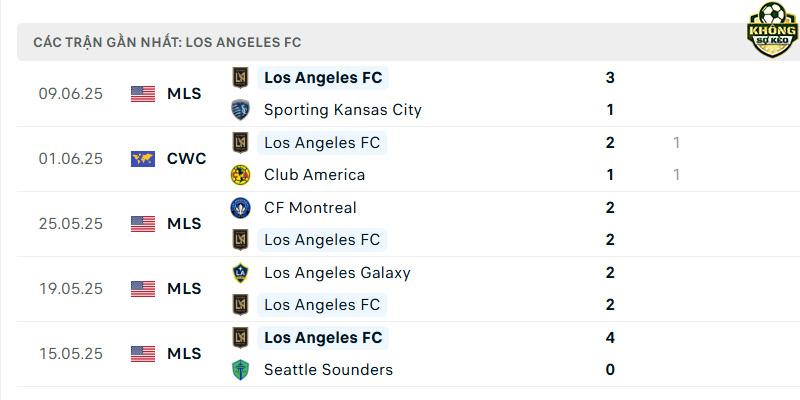Click the LAFC crest in the 15.05.25 match
Screen dimensions: 800x400
pyautogui.click(x=240, y=338)
